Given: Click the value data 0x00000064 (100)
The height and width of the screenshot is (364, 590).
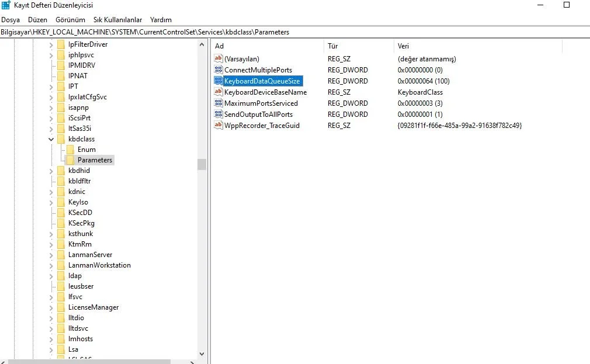Looking at the screenshot, I should [x=424, y=81].
